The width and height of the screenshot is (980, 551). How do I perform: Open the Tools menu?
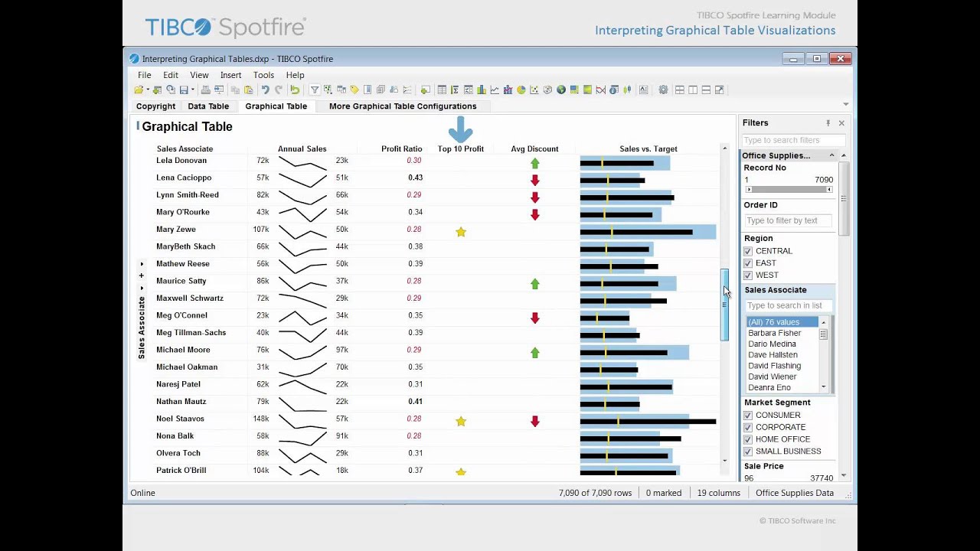[x=263, y=75]
